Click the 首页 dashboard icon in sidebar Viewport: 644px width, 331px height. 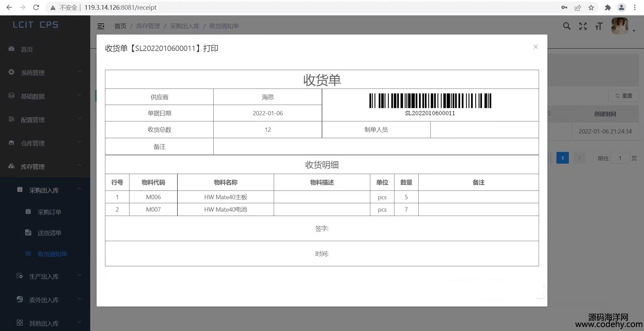click(11, 49)
